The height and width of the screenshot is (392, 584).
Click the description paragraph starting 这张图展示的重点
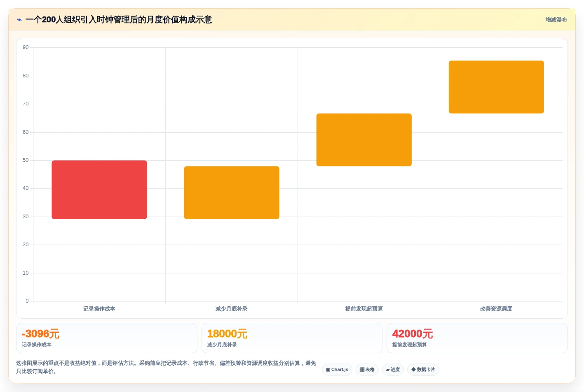pos(166,367)
